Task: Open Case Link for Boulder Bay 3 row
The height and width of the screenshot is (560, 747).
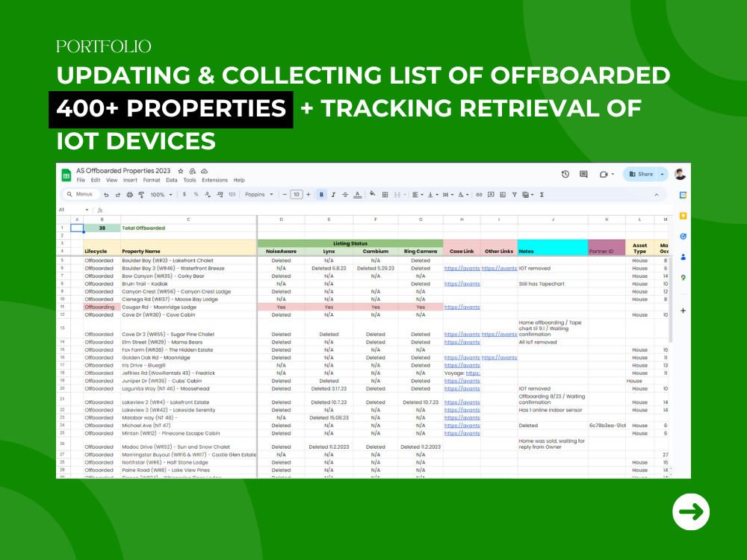Action: pos(462,269)
